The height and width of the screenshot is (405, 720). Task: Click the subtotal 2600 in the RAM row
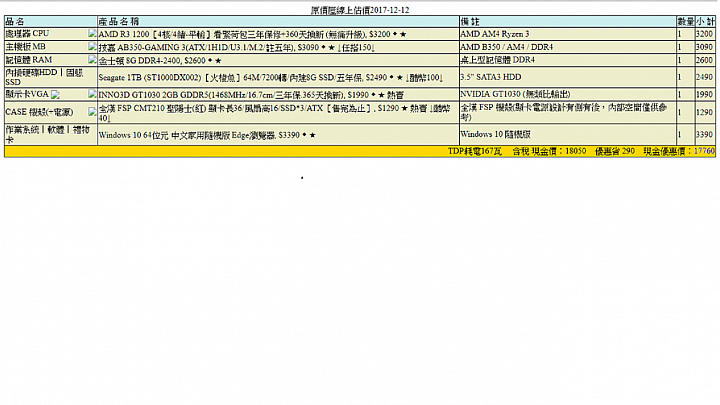(704, 60)
